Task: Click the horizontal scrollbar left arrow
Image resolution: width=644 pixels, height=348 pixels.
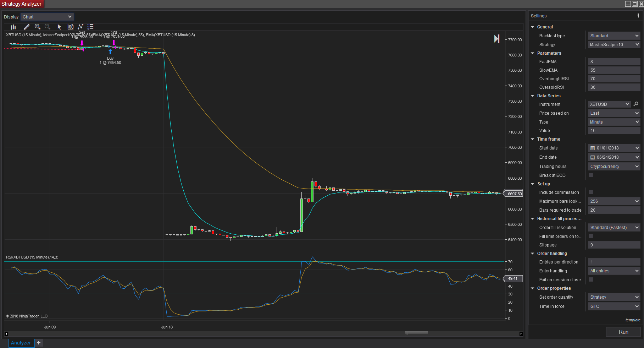Action: coord(6,334)
